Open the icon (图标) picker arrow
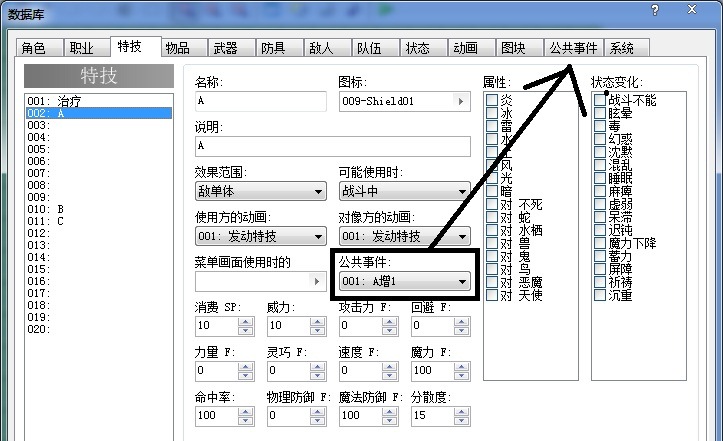The image size is (723, 441). (x=461, y=101)
